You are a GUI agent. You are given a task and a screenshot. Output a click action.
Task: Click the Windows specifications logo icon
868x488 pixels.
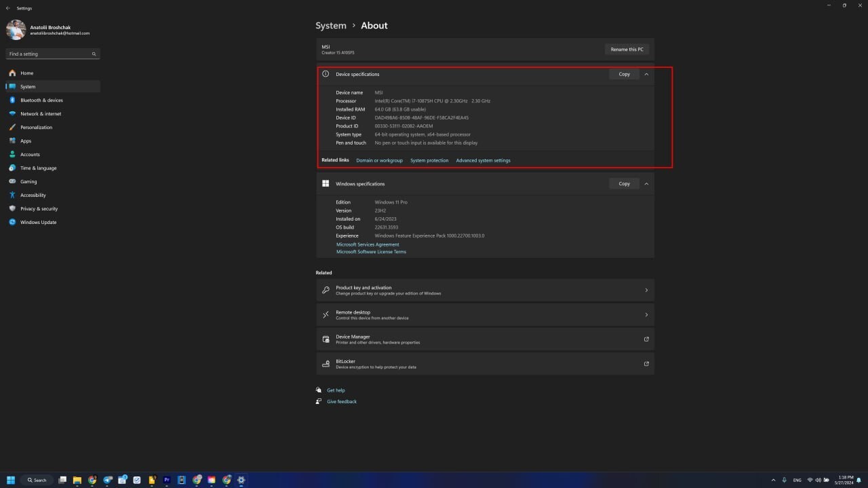325,183
